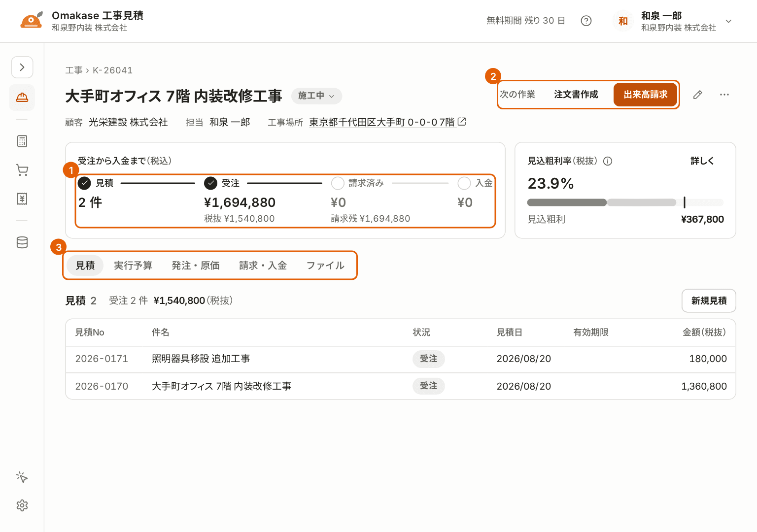The height and width of the screenshot is (532, 757).
Task: Click the cursor sparkle icon in sidebar
Action: (x=22, y=477)
